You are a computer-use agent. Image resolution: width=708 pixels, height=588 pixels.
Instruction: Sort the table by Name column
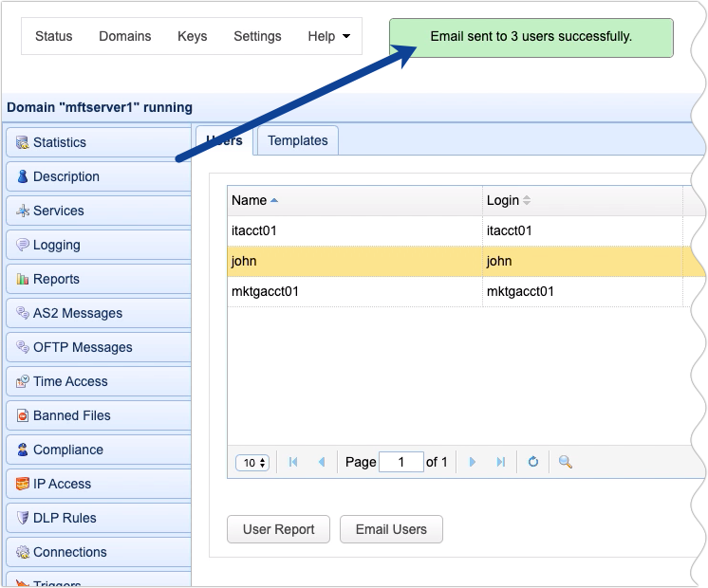[250, 200]
